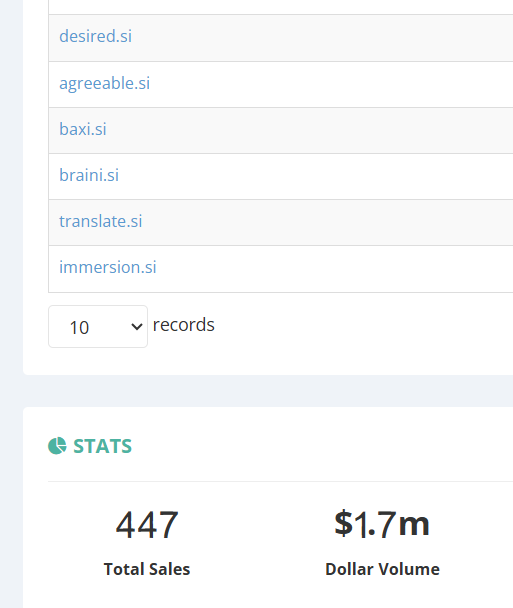Click the STATS section heading
Image resolution: width=513 pixels, height=608 pixels.
coord(102,446)
